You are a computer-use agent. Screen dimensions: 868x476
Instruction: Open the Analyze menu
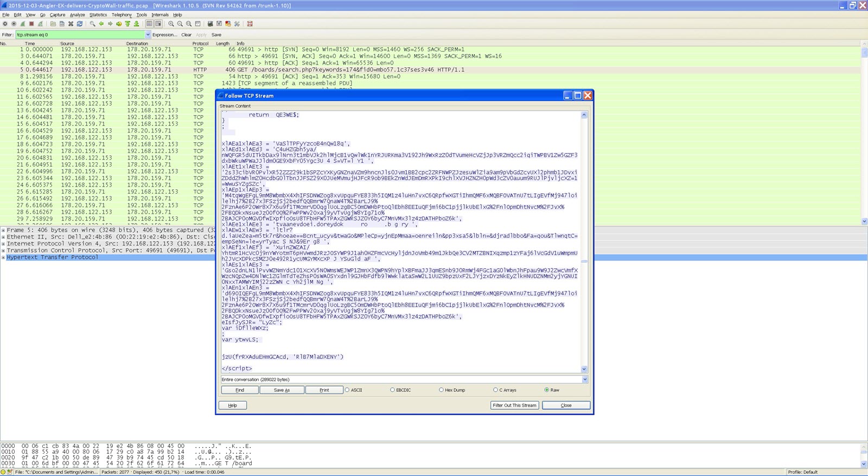(77, 15)
